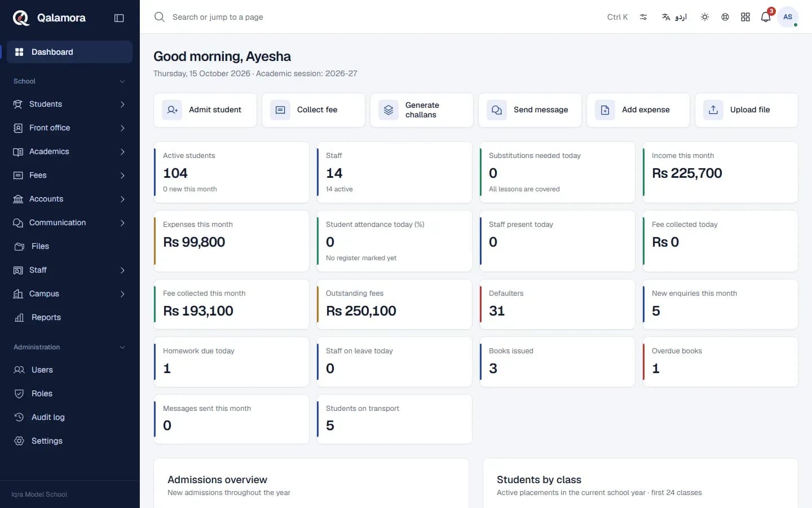Click the Audit log history icon
Image resolution: width=812 pixels, height=508 pixels.
[19, 417]
